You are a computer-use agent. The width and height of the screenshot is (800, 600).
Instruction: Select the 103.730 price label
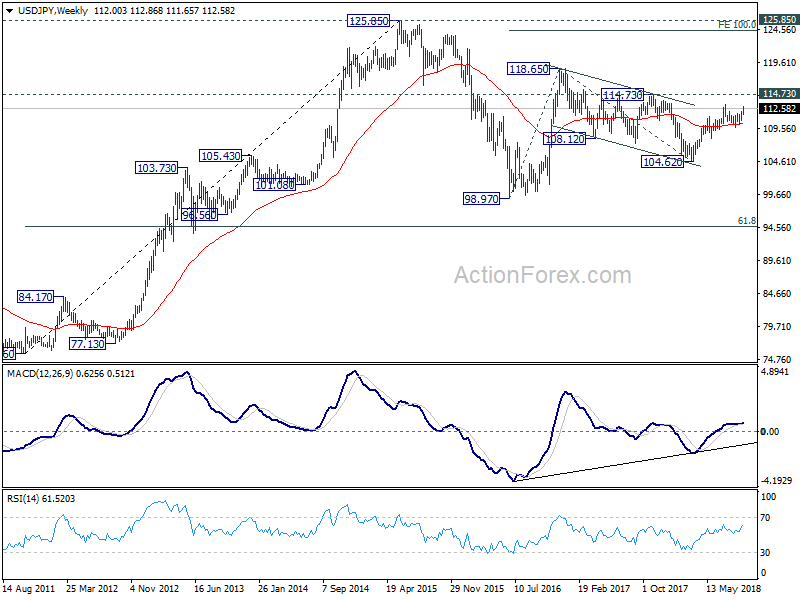point(157,168)
